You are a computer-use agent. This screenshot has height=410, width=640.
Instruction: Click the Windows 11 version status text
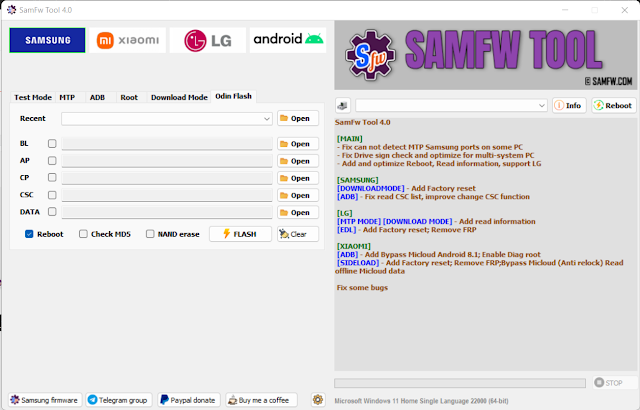click(422, 401)
